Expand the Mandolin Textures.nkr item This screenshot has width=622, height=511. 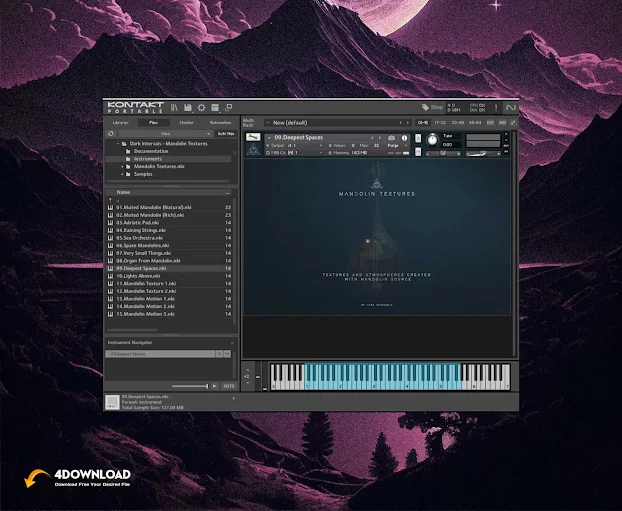pos(122,167)
